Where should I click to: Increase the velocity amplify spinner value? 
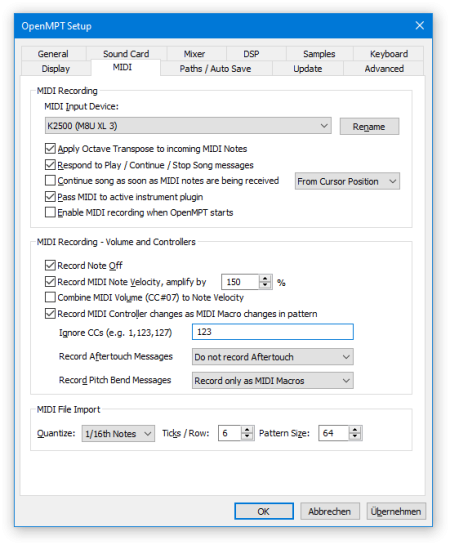[x=265, y=278]
